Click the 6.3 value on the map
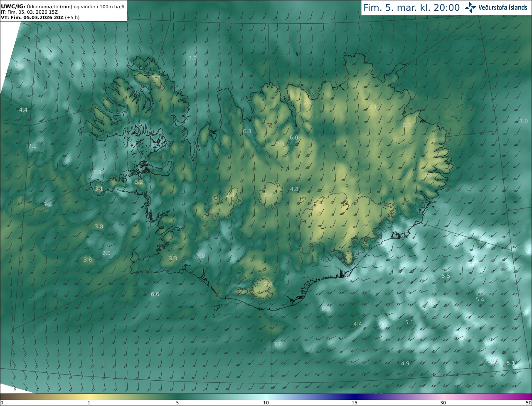532x406 pixels. coord(247,132)
